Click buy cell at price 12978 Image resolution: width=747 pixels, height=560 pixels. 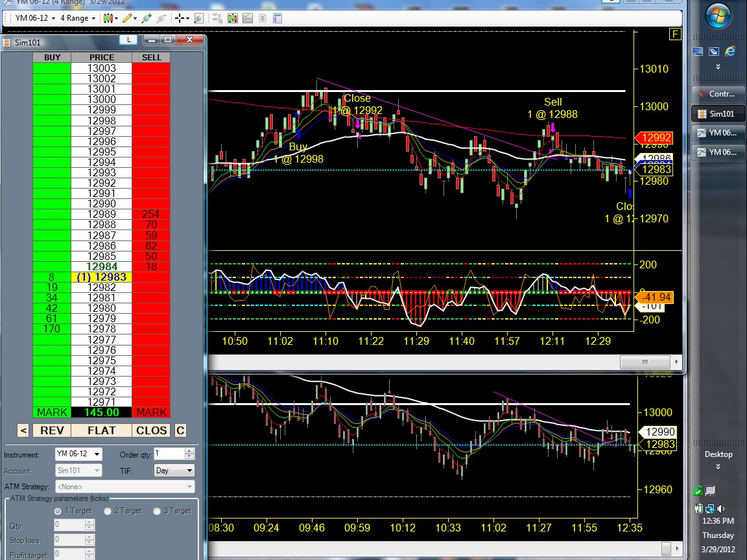point(51,329)
